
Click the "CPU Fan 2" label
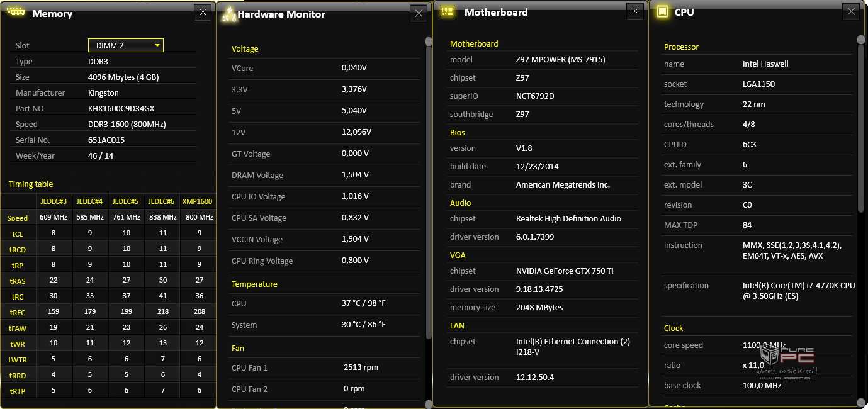coord(250,389)
